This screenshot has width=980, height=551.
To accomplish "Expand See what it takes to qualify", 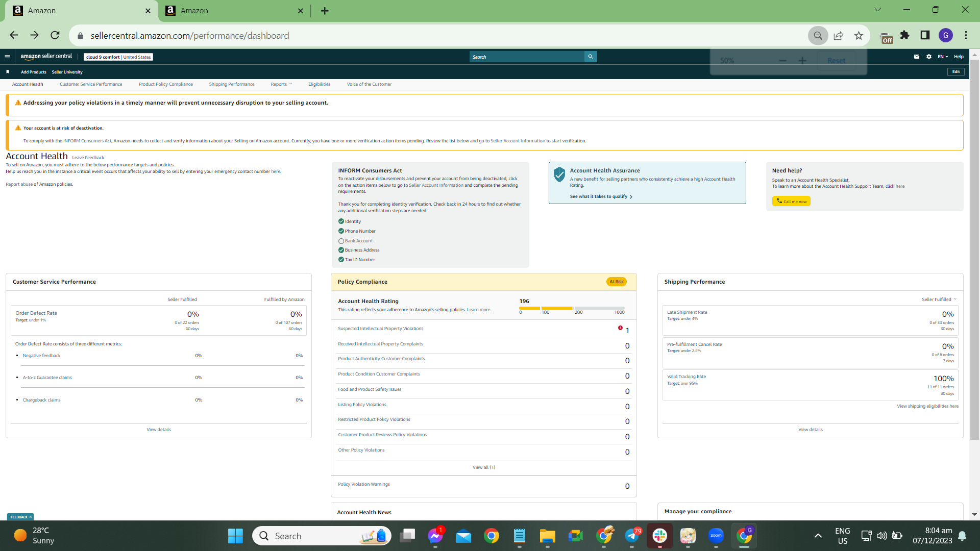I will [x=601, y=196].
